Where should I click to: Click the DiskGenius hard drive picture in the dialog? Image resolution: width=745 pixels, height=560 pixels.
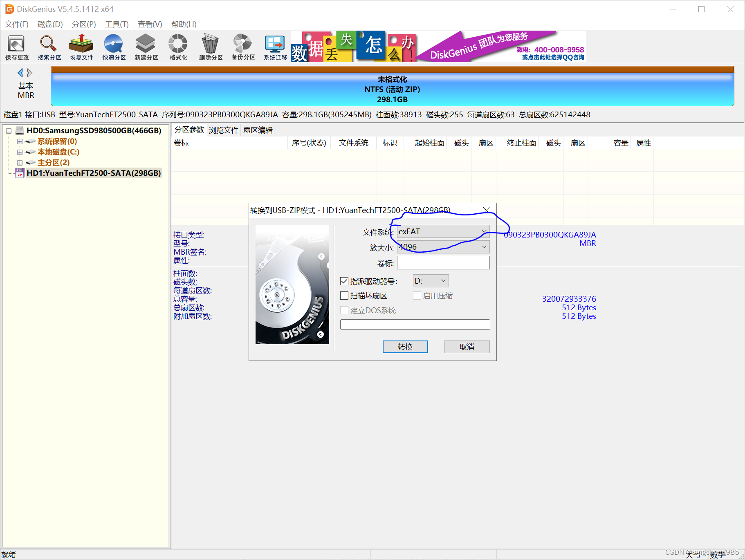click(x=292, y=284)
